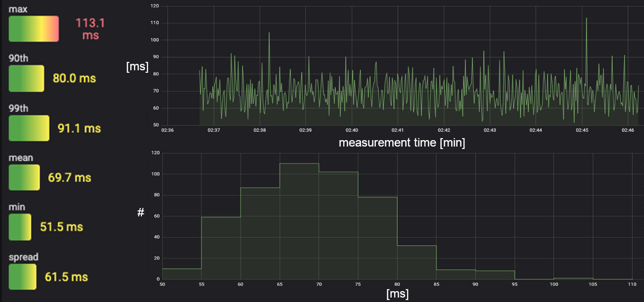Click the max gauge gradient bar
Screen dimensions: 644x302
pos(33,28)
